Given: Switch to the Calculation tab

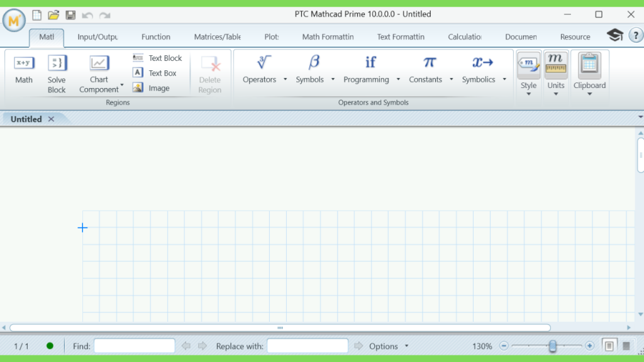Looking at the screenshot, I should pyautogui.click(x=465, y=37).
